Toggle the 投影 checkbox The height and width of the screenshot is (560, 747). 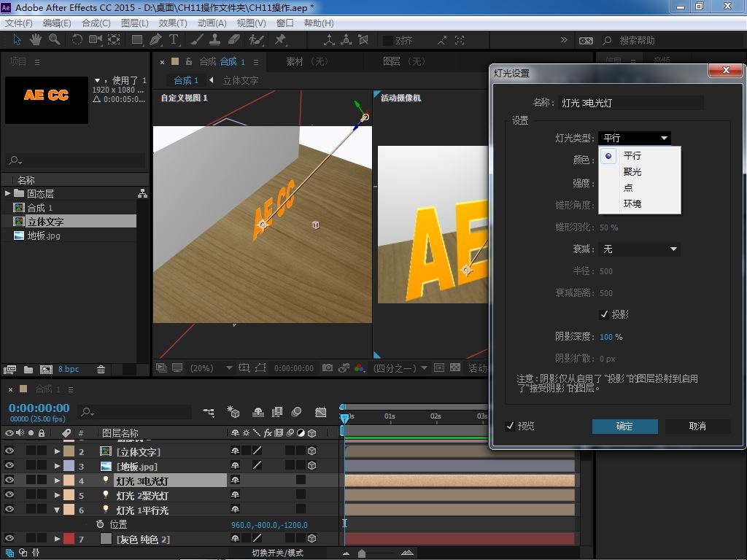click(604, 314)
